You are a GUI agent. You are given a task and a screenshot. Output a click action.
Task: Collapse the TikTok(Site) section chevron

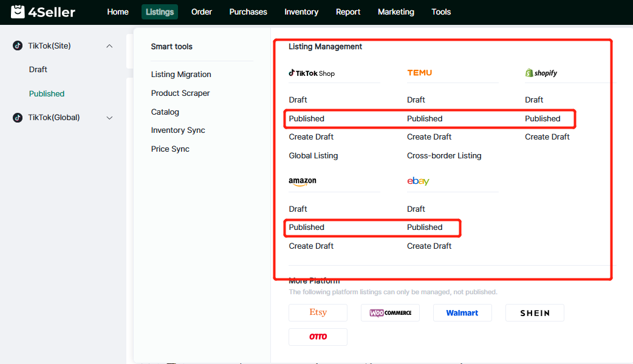coord(109,46)
